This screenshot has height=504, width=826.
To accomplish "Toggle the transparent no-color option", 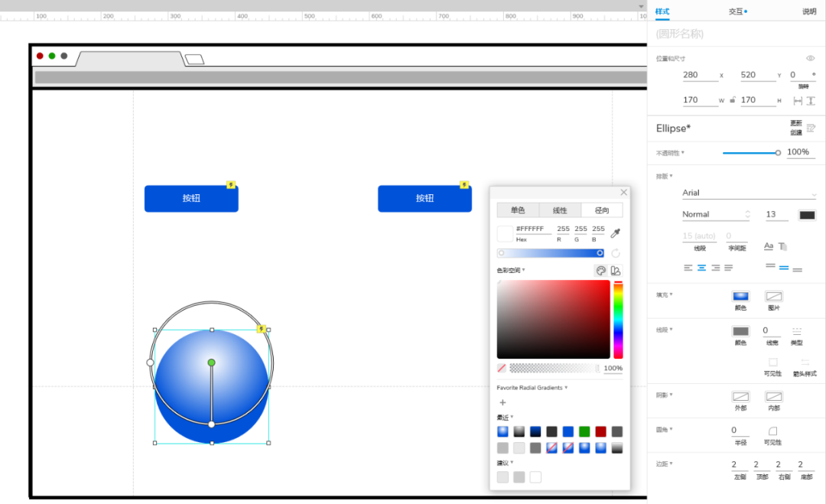I will point(502,368).
